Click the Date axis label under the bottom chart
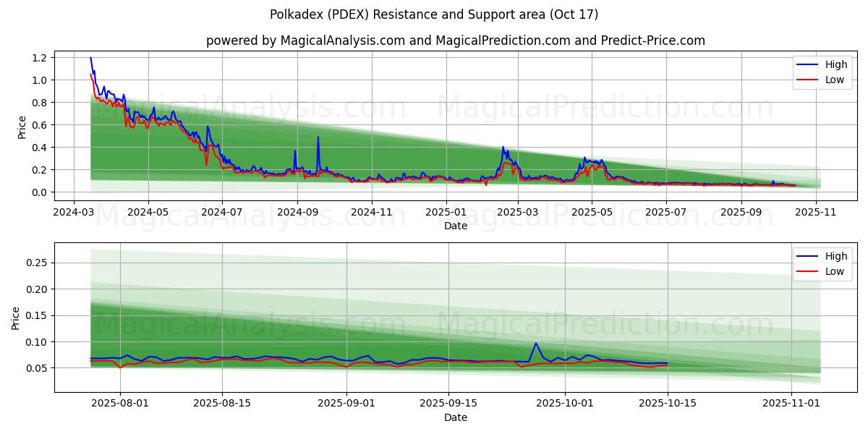The height and width of the screenshot is (434, 868). tap(456, 417)
